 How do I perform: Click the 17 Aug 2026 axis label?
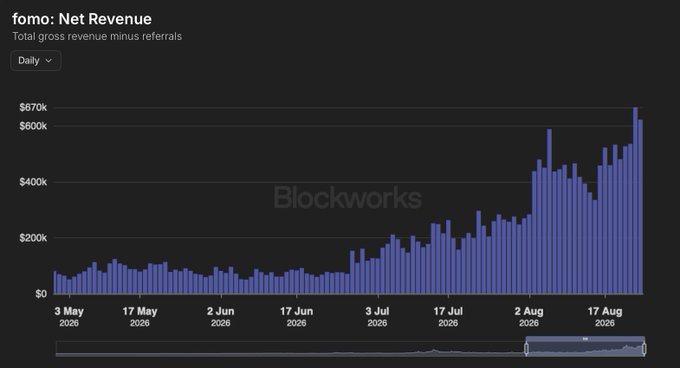point(605,317)
